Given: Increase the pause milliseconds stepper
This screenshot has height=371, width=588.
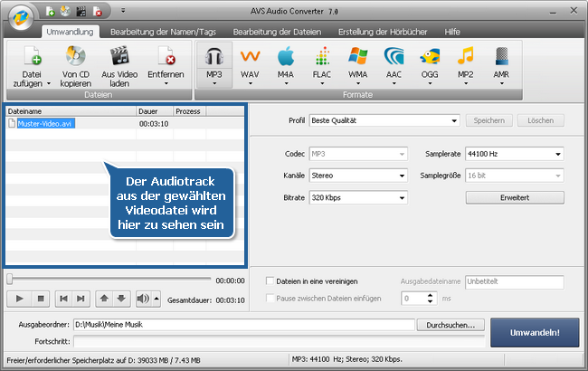Looking at the screenshot, I should 430,295.
